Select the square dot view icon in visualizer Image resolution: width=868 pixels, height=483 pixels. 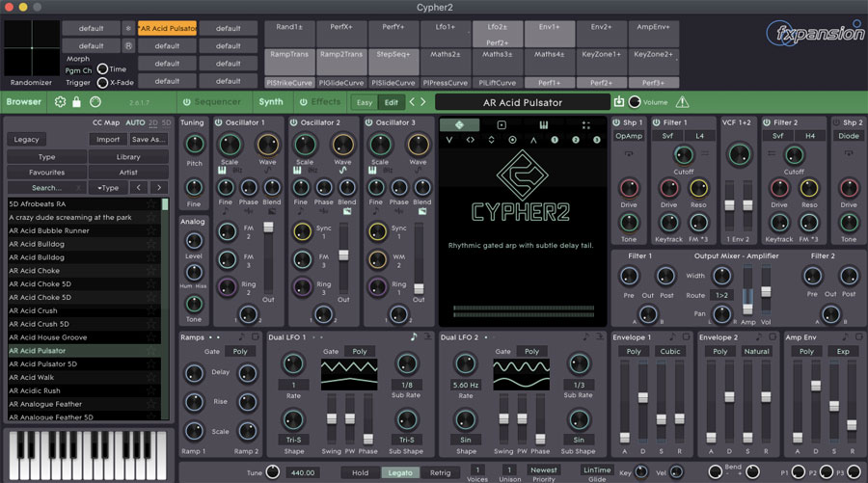click(502, 125)
